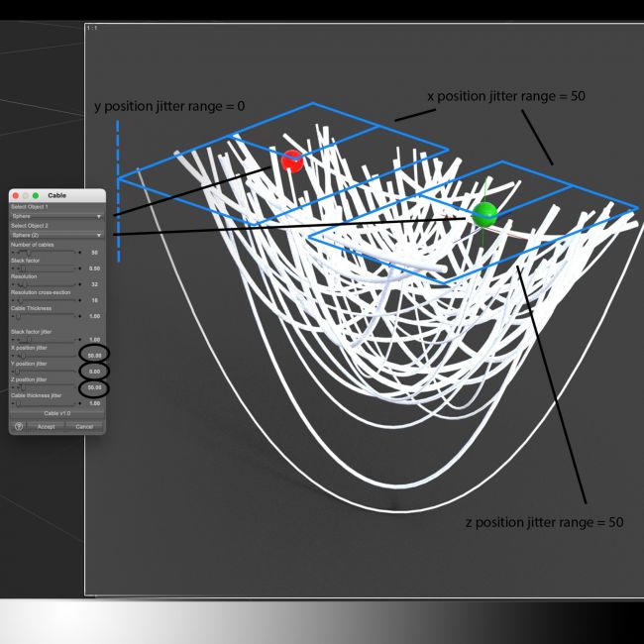The width and height of the screenshot is (644, 644).
Task: Adjust the Number of cables slider
Action: tap(46, 253)
